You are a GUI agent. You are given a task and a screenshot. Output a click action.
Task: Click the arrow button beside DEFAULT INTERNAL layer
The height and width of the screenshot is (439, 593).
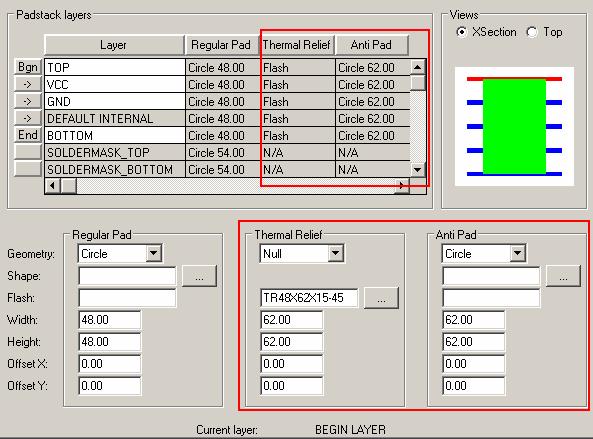point(28,118)
